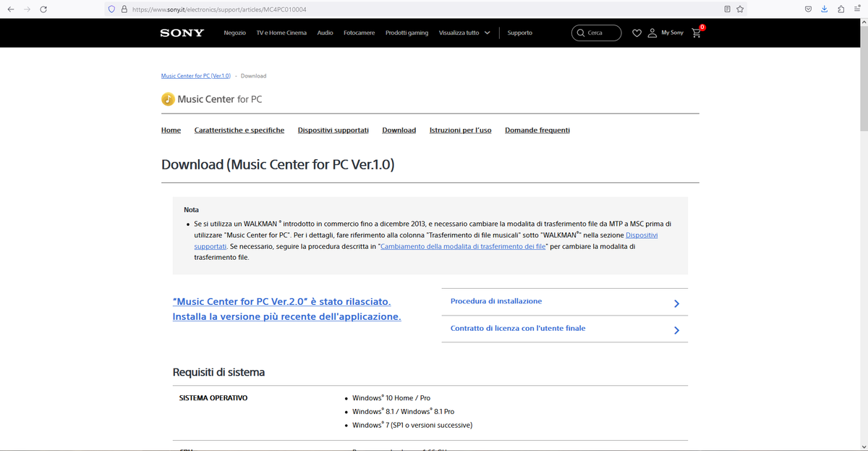Toggle reader view for the article
The image size is (868, 451).
(x=727, y=9)
